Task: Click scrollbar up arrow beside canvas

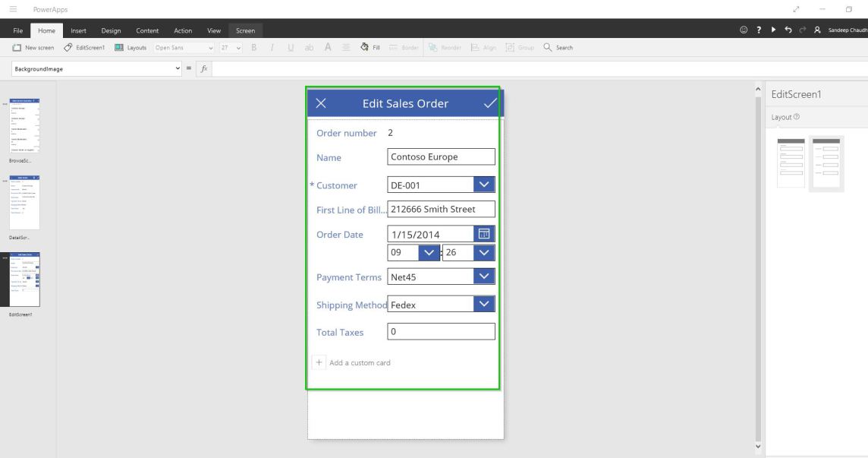Action: click(x=758, y=89)
